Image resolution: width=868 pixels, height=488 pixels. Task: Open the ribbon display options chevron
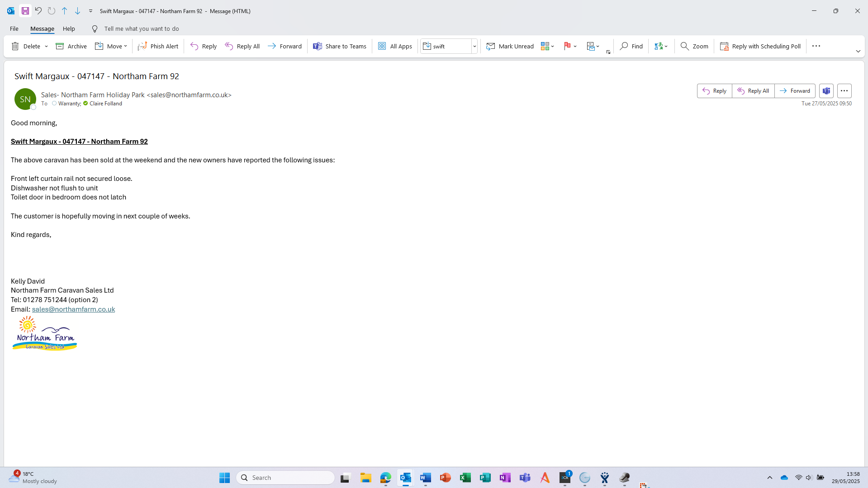click(858, 51)
